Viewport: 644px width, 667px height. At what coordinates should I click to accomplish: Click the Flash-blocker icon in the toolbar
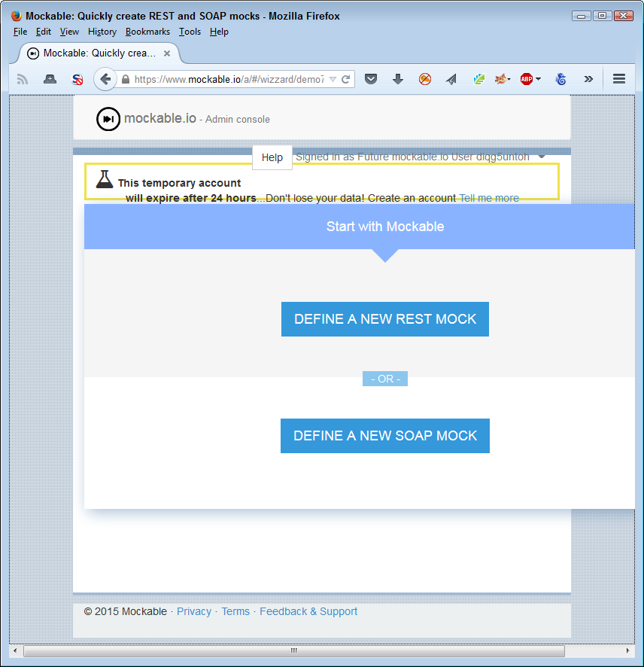[x=425, y=79]
